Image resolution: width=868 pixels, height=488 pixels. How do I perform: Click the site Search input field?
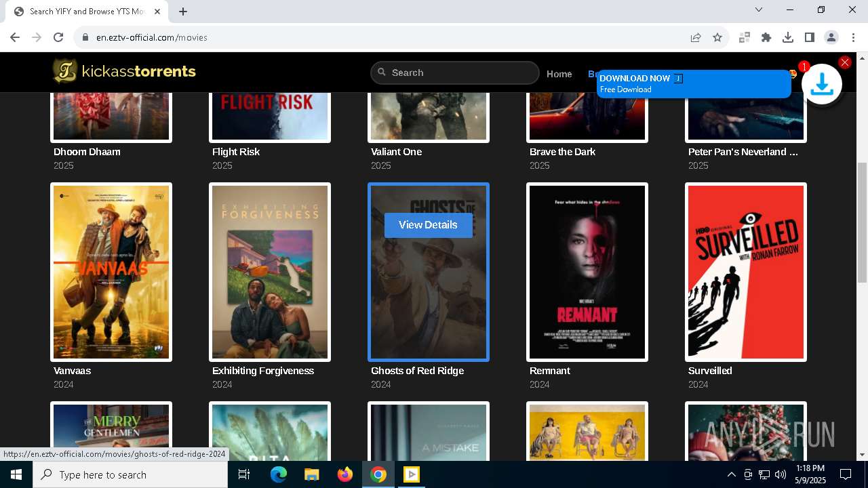pyautogui.click(x=455, y=73)
